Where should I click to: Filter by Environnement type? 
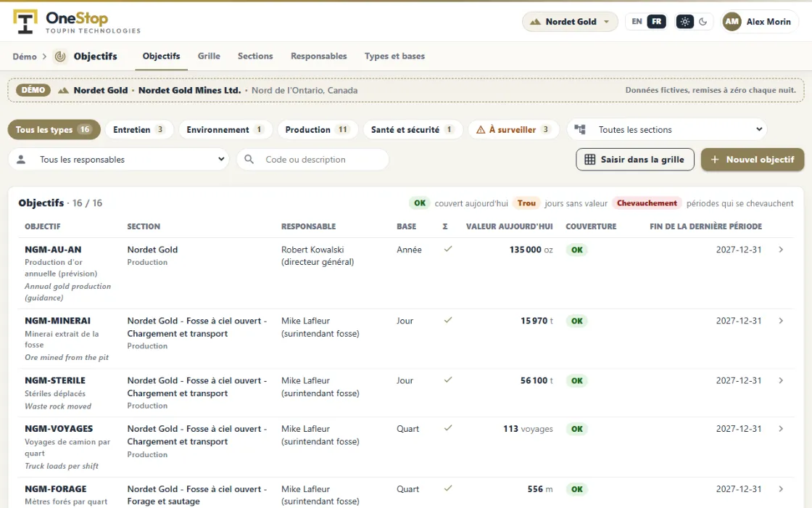[225, 130]
